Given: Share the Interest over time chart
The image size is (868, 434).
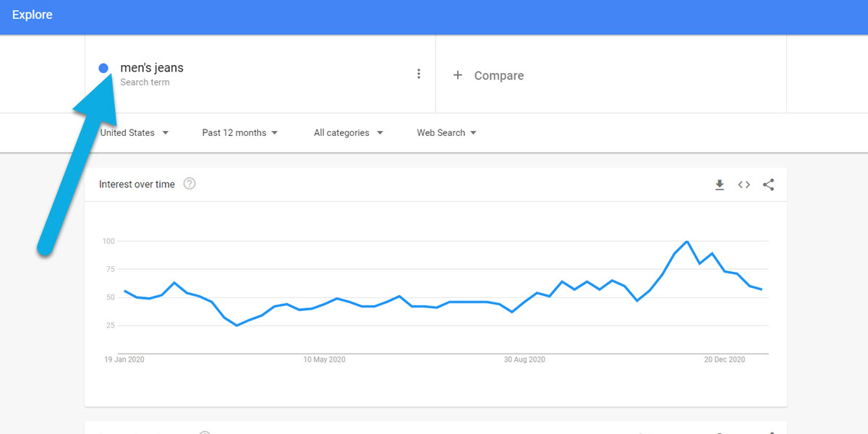Looking at the screenshot, I should [x=768, y=184].
